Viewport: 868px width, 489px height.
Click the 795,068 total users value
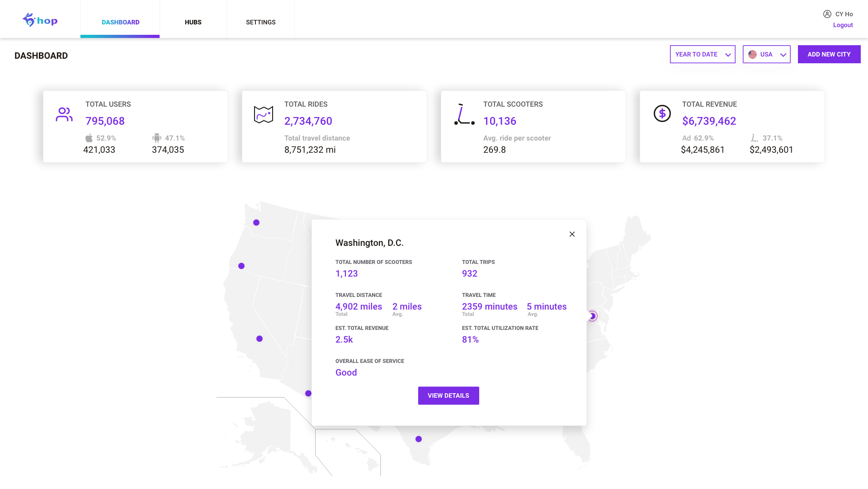pyautogui.click(x=105, y=121)
